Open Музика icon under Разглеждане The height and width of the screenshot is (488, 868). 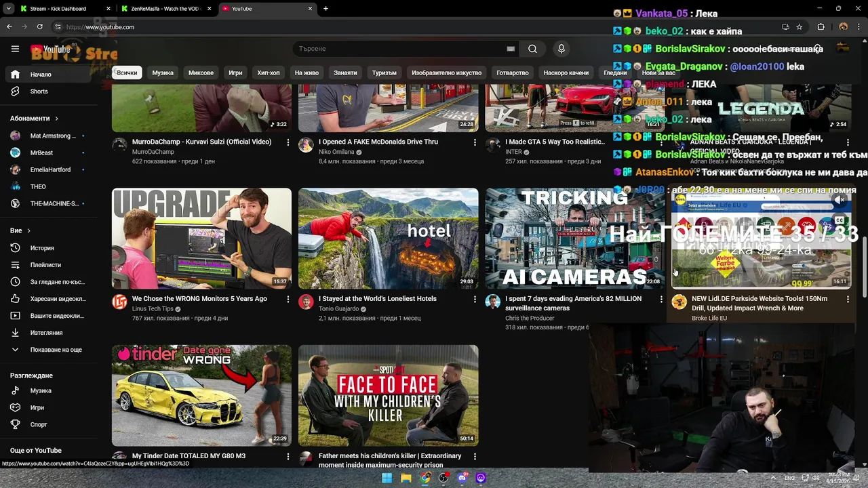click(x=15, y=391)
